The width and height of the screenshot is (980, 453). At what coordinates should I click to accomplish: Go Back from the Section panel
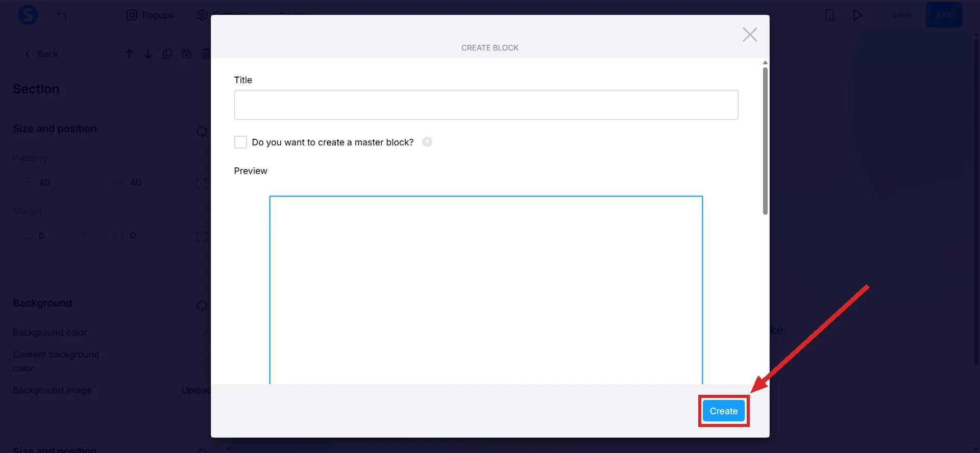42,54
